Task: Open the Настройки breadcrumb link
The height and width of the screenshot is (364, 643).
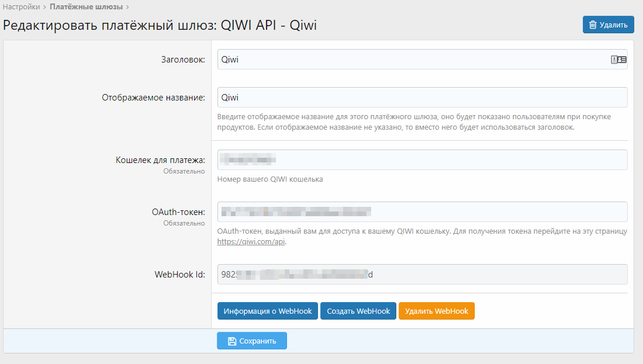Action: coord(21,7)
